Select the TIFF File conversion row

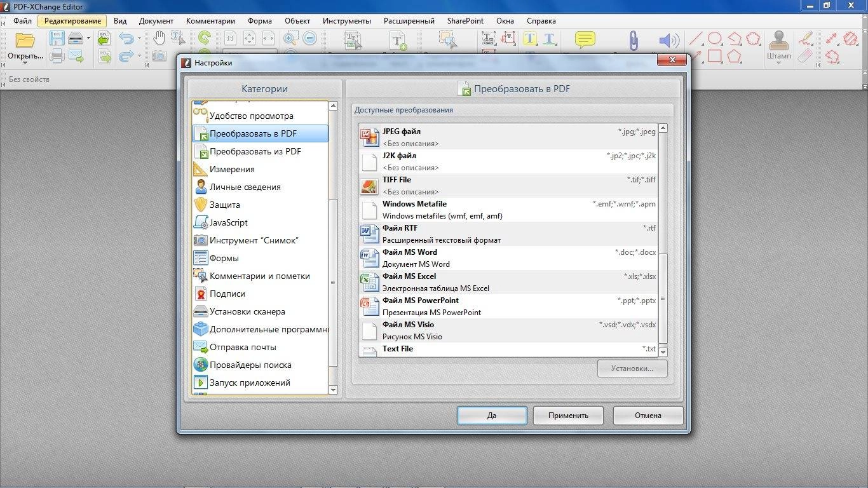pyautogui.click(x=508, y=186)
